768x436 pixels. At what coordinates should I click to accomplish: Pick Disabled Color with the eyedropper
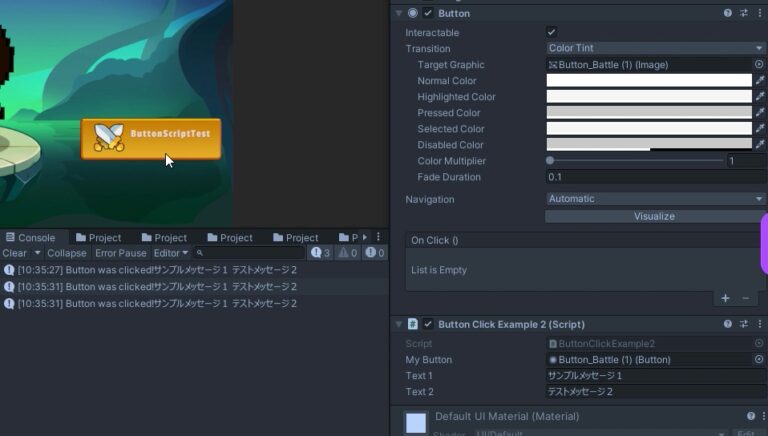click(x=760, y=144)
